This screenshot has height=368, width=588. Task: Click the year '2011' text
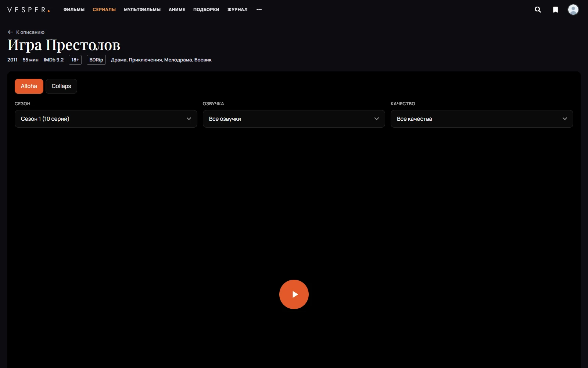[12, 60]
